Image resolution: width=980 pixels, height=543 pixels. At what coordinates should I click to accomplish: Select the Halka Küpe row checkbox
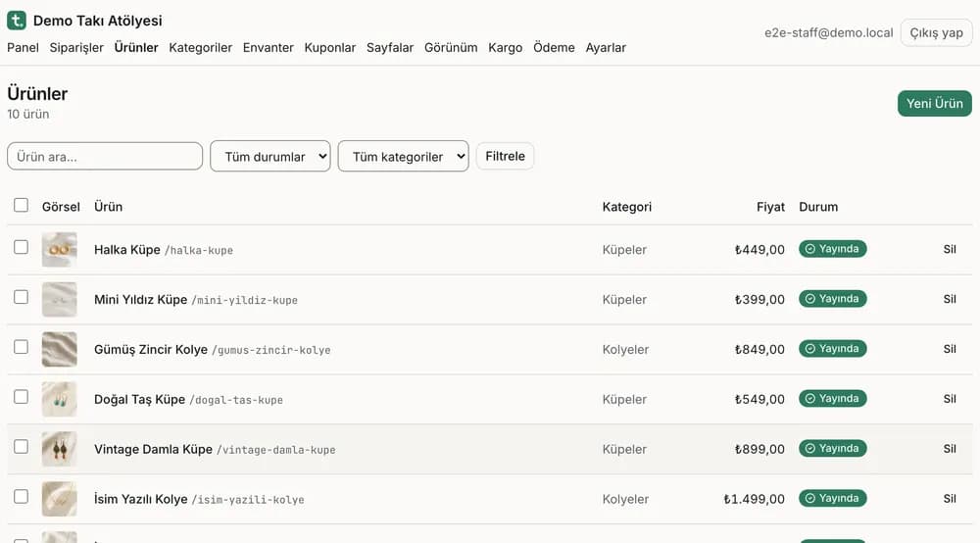pos(22,247)
